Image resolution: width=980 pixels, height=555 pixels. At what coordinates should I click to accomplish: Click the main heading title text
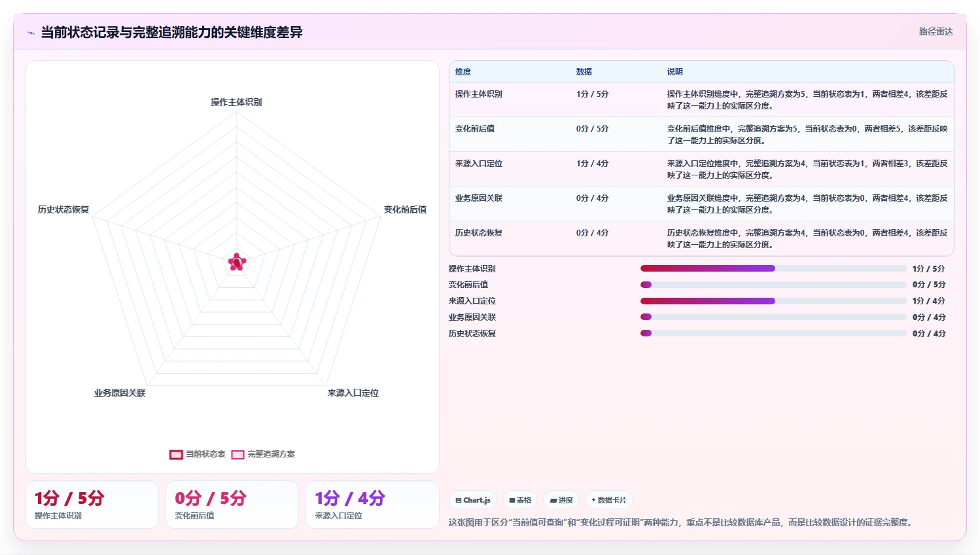(x=172, y=33)
